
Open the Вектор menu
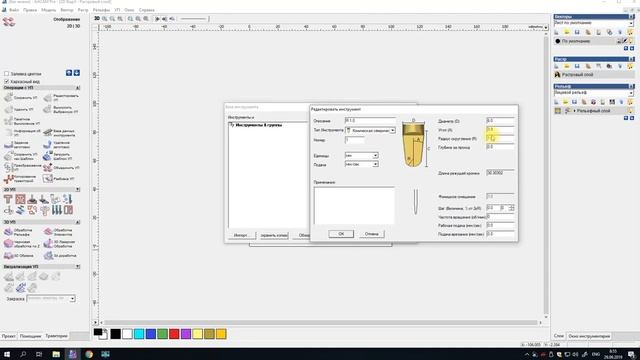67,10
